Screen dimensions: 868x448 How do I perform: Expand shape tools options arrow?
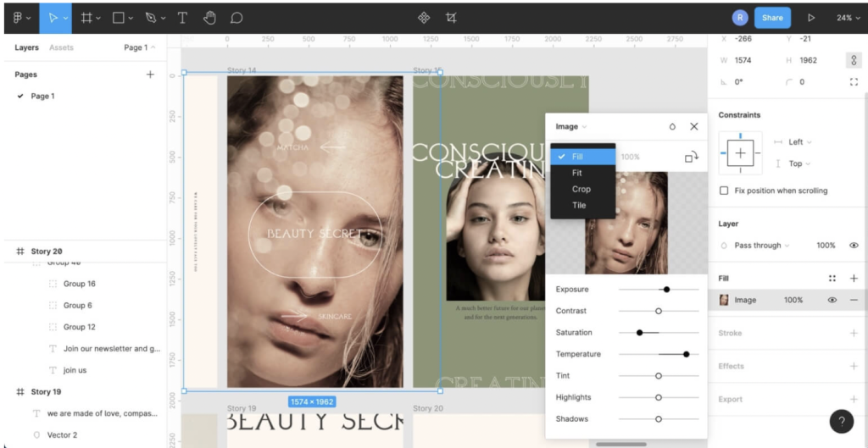131,19
